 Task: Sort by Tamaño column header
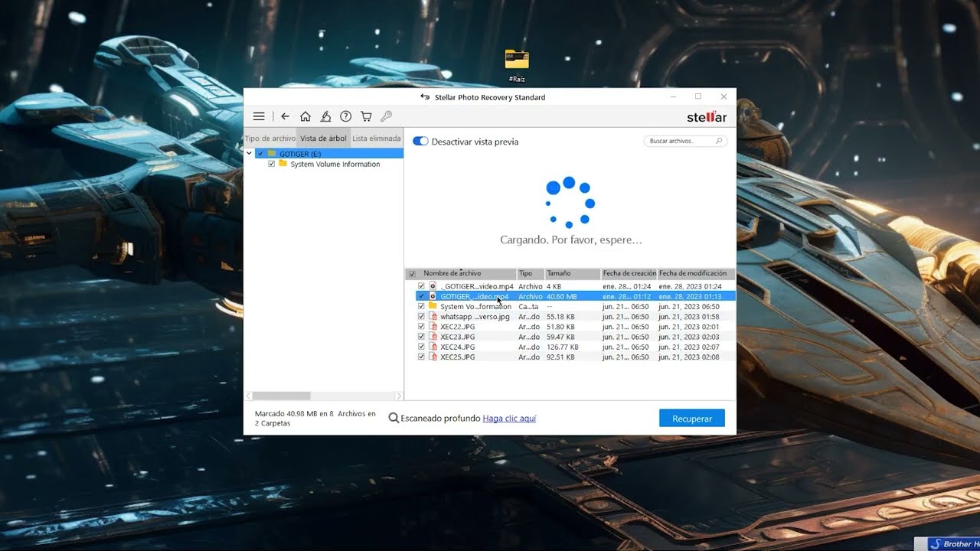pos(572,273)
